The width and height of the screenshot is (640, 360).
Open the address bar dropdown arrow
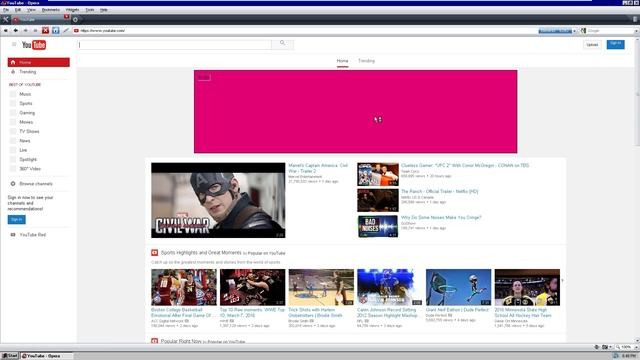(x=574, y=31)
